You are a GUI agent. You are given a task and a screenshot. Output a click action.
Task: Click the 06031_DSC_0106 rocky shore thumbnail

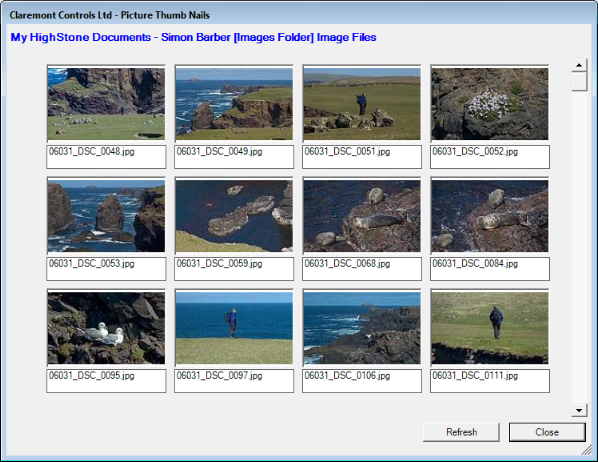362,328
